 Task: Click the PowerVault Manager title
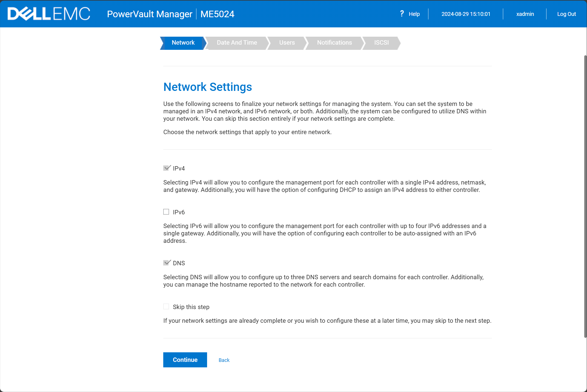tap(150, 14)
